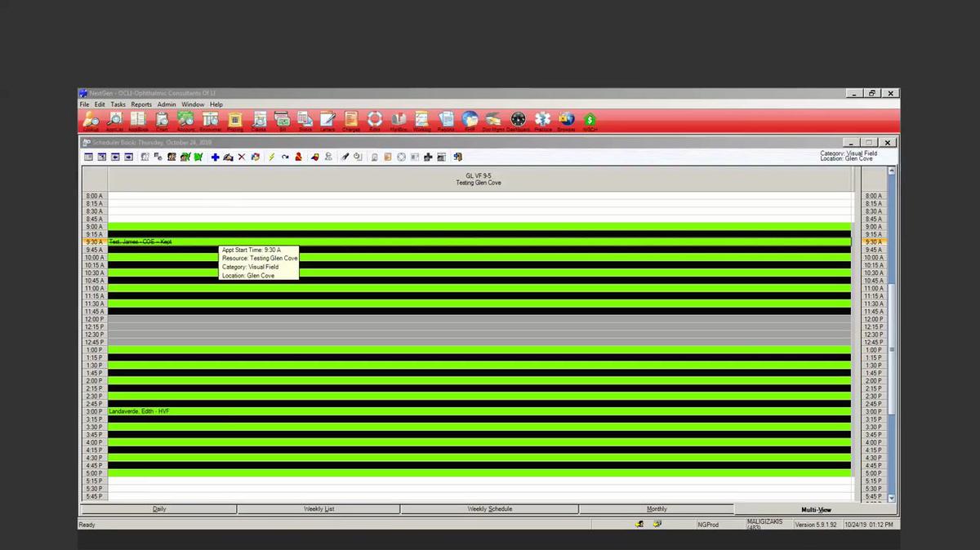Image resolution: width=980 pixels, height=550 pixels.
Task: Open the Claims module
Action: 258,119
